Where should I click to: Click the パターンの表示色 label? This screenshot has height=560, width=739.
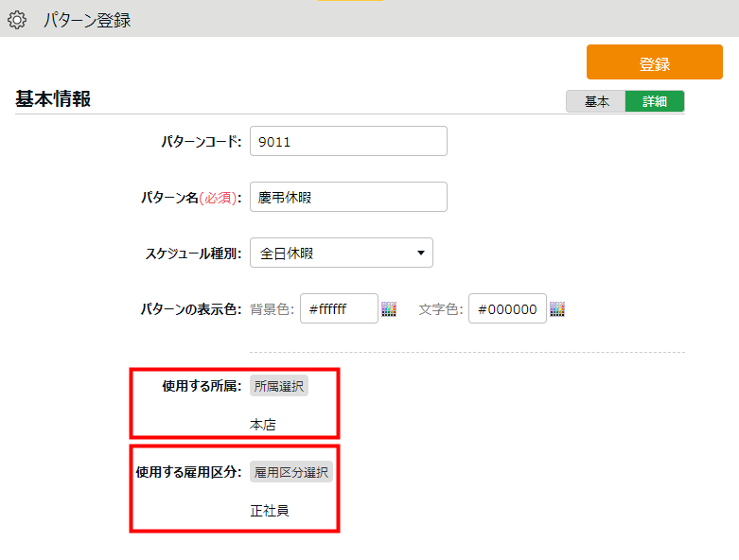(189, 309)
